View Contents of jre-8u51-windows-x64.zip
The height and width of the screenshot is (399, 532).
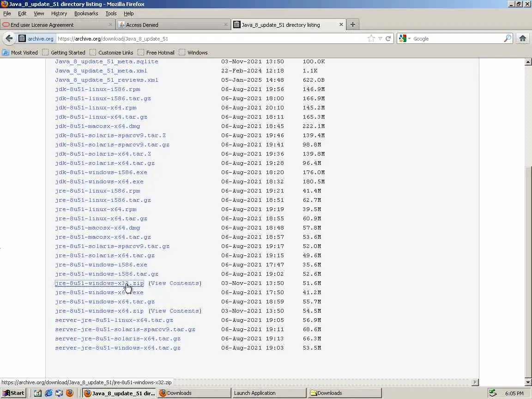pos(175,311)
